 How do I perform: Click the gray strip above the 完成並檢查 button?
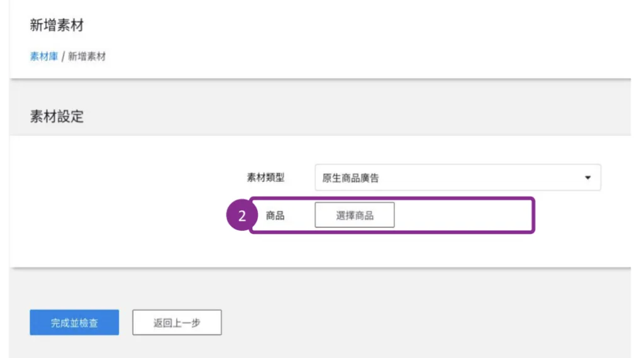click(x=74, y=288)
